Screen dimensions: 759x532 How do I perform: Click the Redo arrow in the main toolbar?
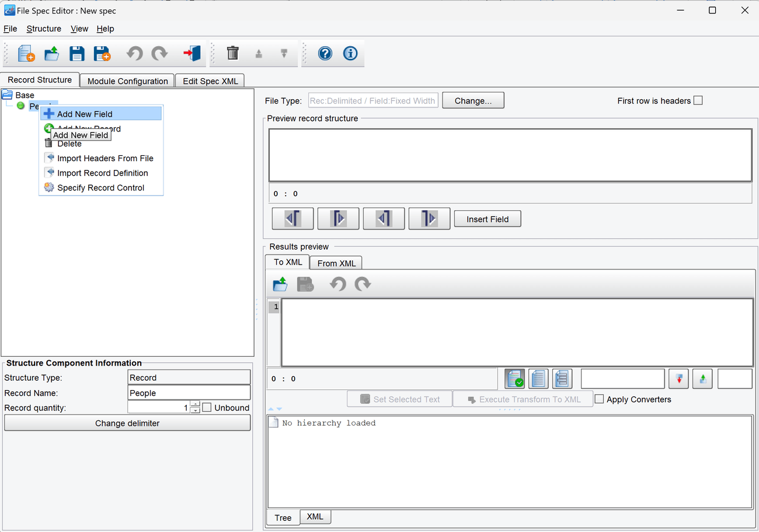tap(159, 54)
